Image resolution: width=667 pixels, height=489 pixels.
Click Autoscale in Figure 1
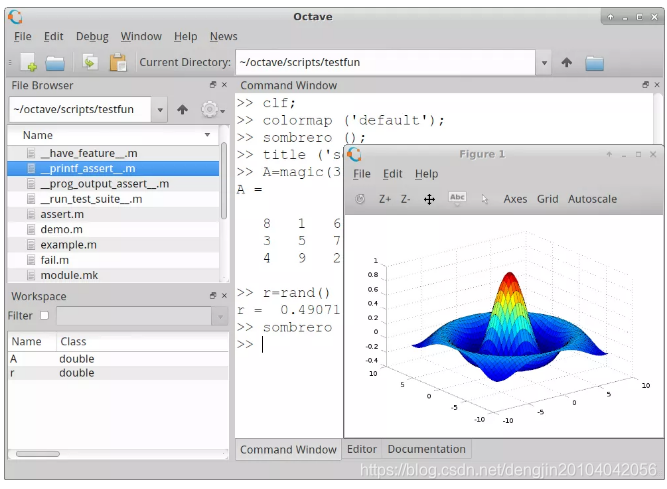[592, 199]
